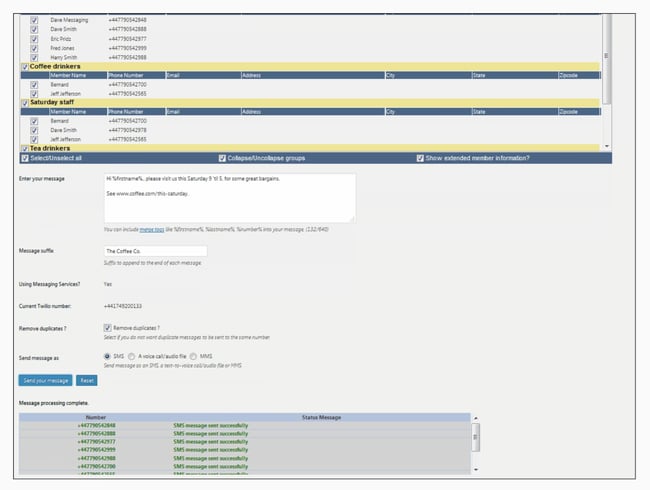Toggle the Collapse/Uncollapse groups checkbox
650x490 pixels.
pos(222,158)
